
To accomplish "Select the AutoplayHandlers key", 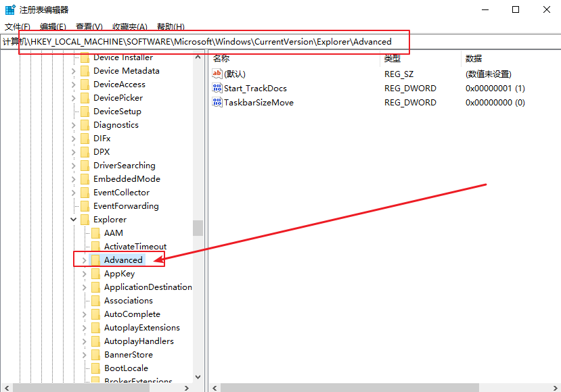I will 138,341.
